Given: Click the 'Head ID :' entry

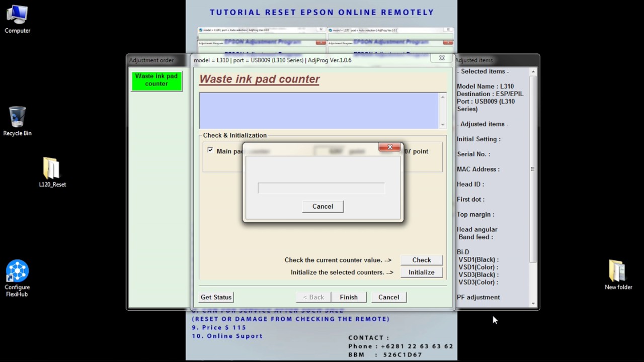Looking at the screenshot, I should [x=470, y=185].
